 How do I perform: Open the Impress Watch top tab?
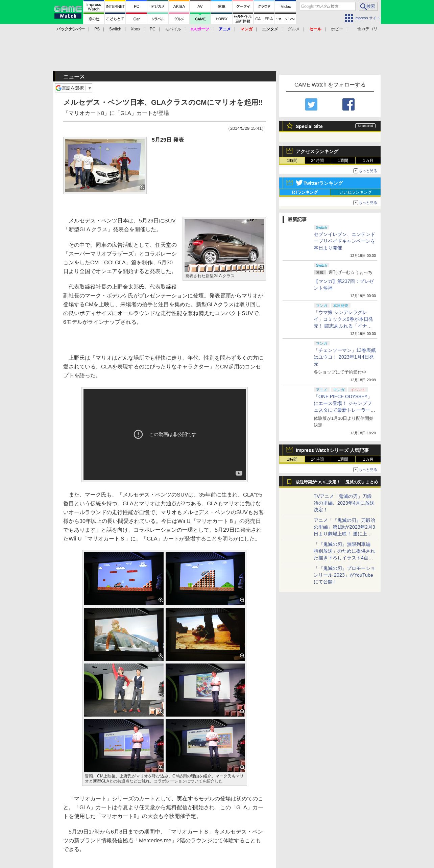[94, 6]
